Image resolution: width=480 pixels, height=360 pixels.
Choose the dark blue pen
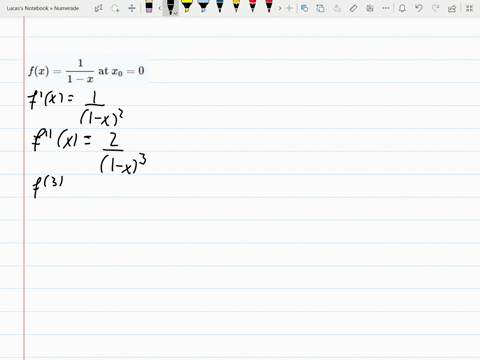tap(220, 6)
